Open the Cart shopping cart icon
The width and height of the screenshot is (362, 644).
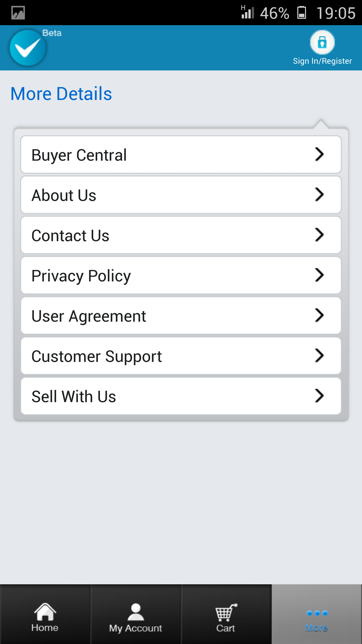(226, 612)
